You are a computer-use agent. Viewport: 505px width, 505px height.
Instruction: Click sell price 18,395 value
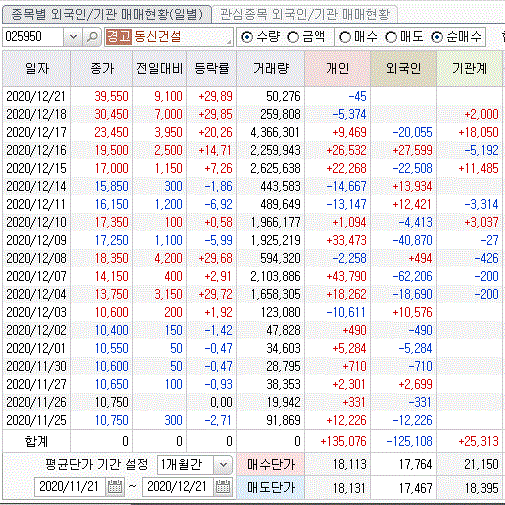(x=482, y=488)
